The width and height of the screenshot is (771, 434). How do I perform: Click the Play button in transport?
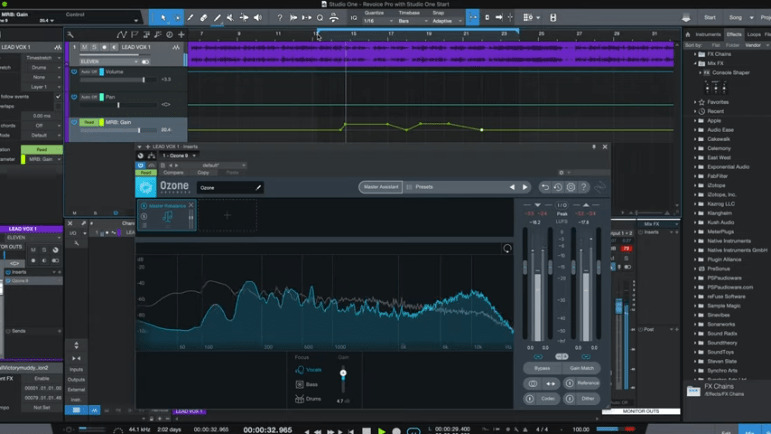[x=381, y=430]
